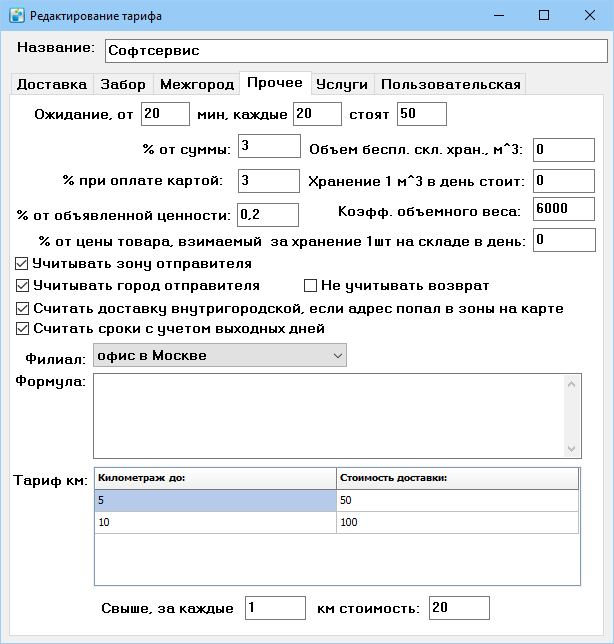
Task: Edit the Свыше, за каждые km field
Action: click(275, 608)
